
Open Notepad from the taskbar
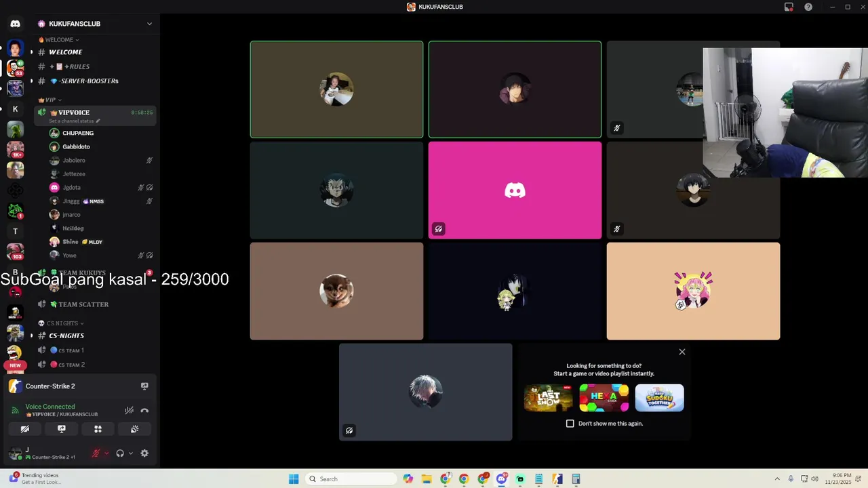click(x=538, y=479)
